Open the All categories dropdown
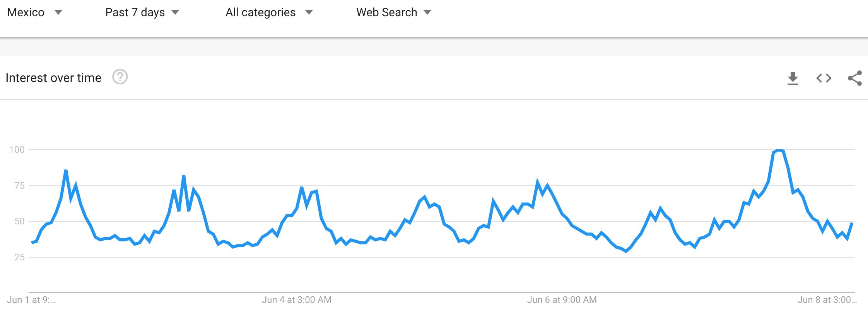Image resolution: width=868 pixels, height=311 pixels. coord(269,12)
